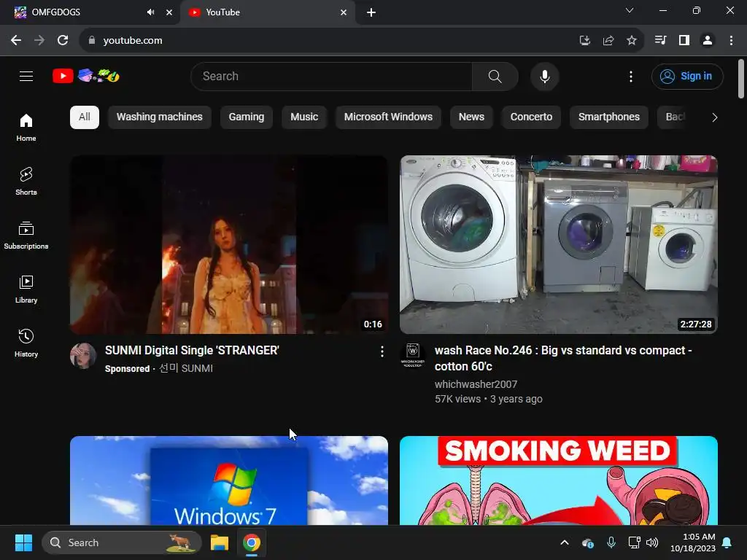Open SUNMI Digital Single 'STRANGER' title
Screen dimensions: 747x560
(x=192, y=351)
